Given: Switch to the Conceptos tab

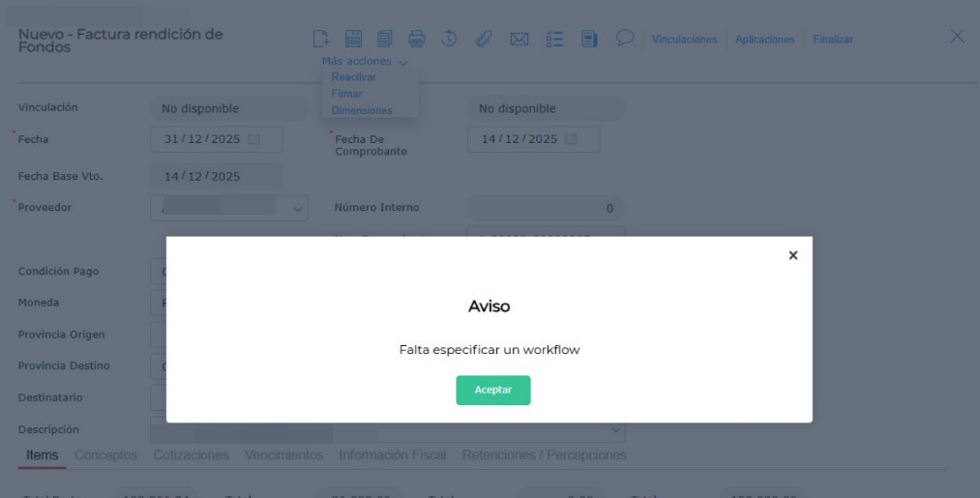Looking at the screenshot, I should click(105, 454).
